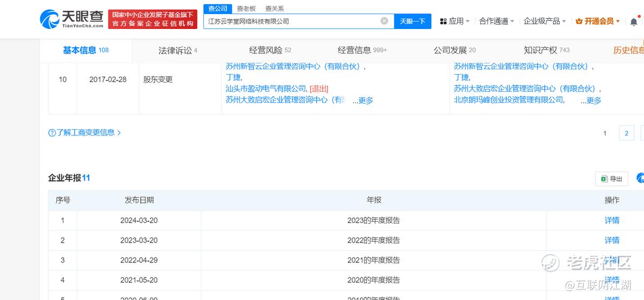Click 苏州大致启宏 link in after-change column
Viewport: 644px width, 300px height.
point(526,89)
